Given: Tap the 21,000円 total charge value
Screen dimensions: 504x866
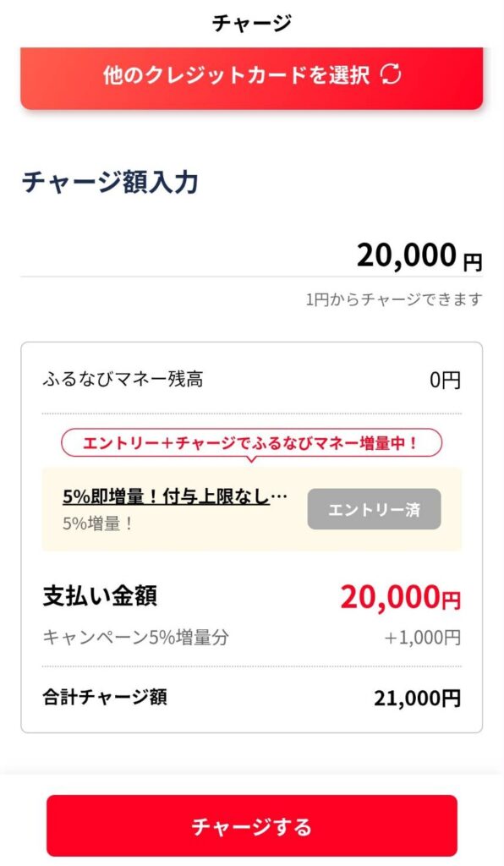Looking at the screenshot, I should click(418, 698).
